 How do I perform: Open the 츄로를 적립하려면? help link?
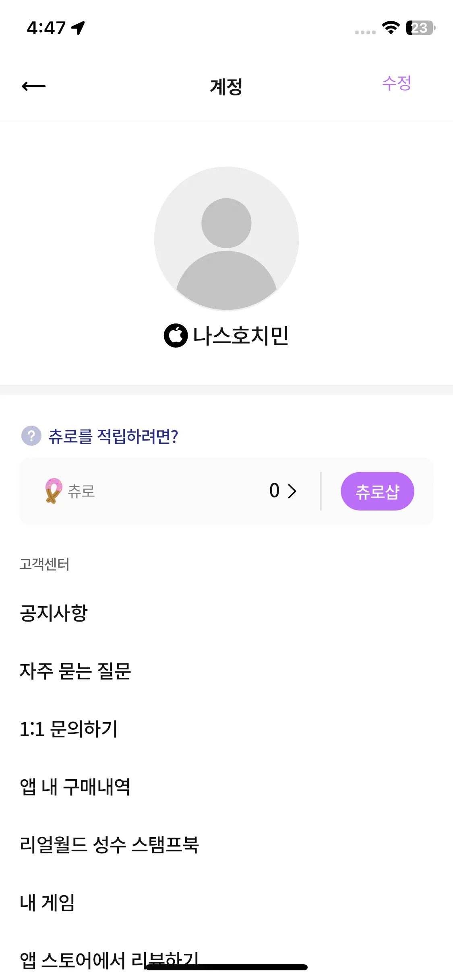point(113,436)
